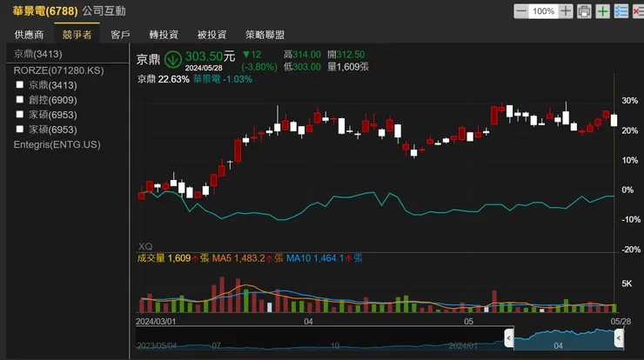
Task: Click the blue checklist icon
Action: point(621,11)
